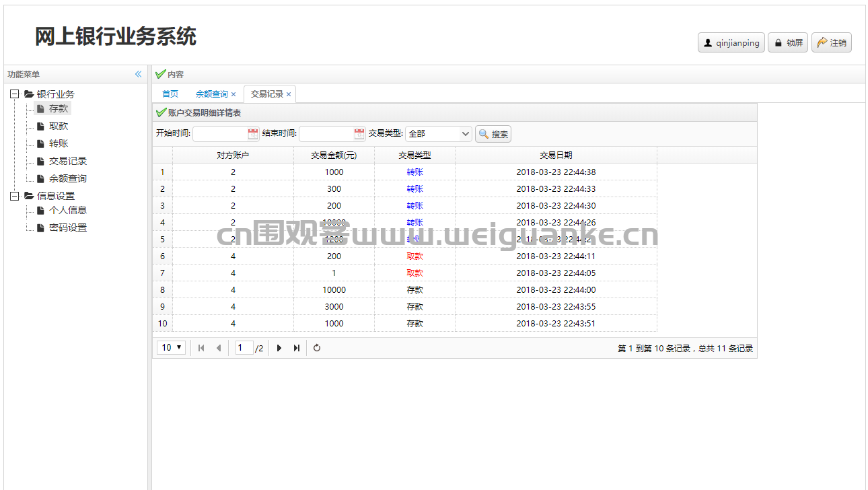Close the 交易记录 tab
This screenshot has width=868, height=490.
point(289,94)
